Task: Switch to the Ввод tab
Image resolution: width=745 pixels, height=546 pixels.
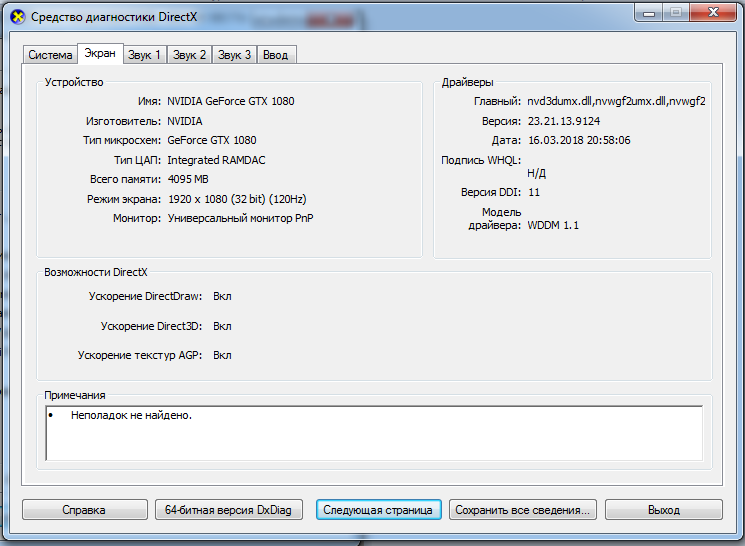Action: (276, 55)
